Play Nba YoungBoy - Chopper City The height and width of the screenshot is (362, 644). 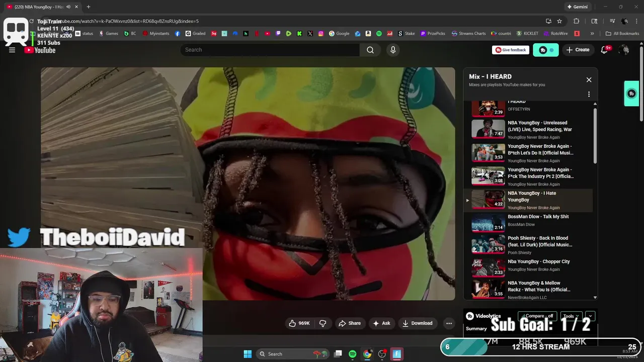528,268
